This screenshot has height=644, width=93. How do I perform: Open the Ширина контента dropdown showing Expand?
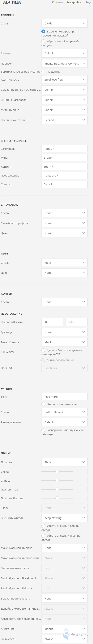64,120
